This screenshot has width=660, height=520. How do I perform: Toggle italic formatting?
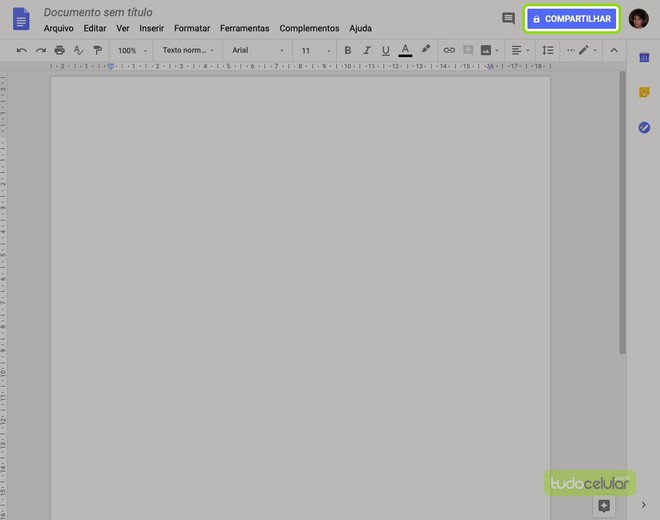click(367, 50)
